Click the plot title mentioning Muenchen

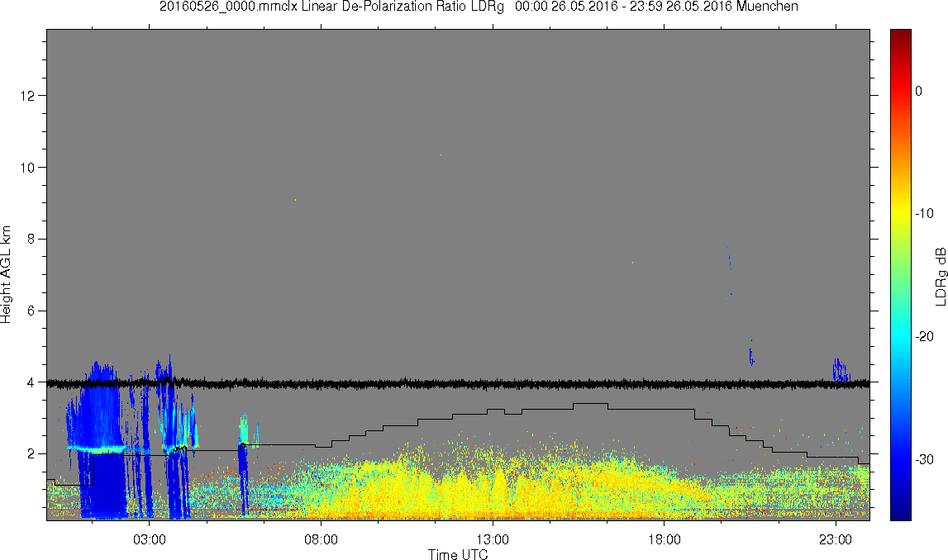point(479,7)
